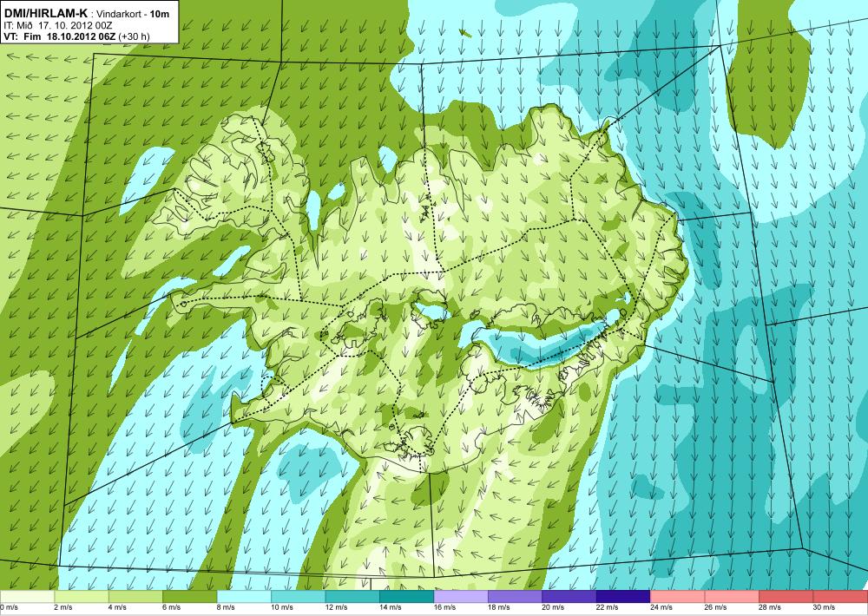Click the 8–10 m/s light cyan swatch
Viewport: 868px width, 616px height.
pyautogui.click(x=244, y=597)
